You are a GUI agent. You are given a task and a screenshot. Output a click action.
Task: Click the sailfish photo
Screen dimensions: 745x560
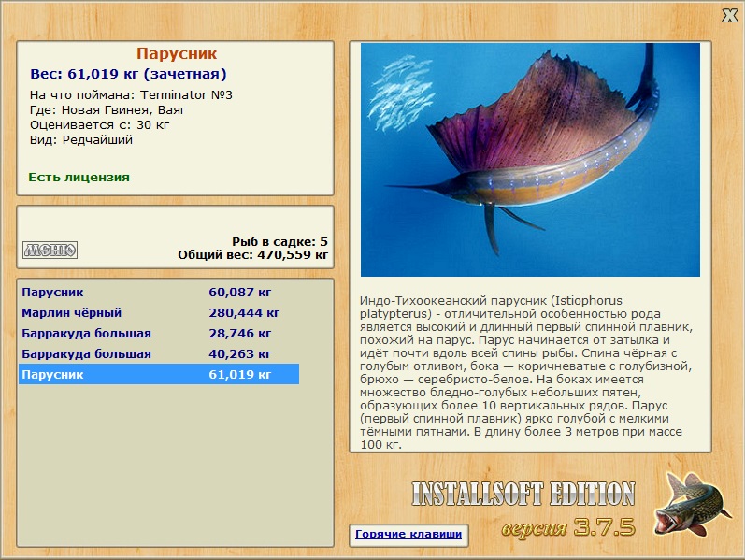[x=530, y=160]
